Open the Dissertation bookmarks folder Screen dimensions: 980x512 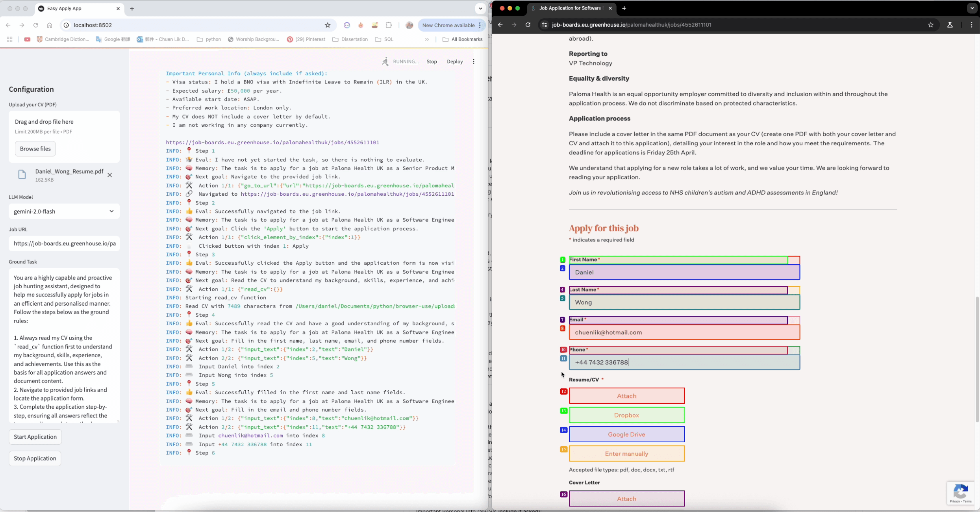coord(350,39)
